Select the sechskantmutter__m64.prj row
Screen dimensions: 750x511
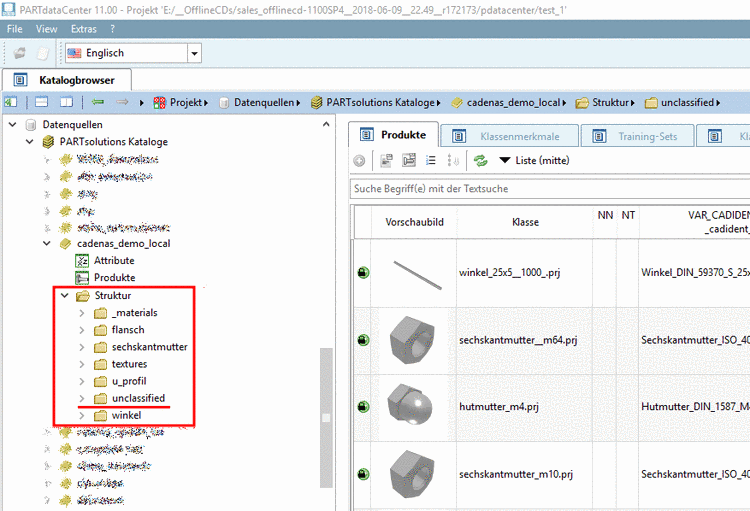coord(551,340)
